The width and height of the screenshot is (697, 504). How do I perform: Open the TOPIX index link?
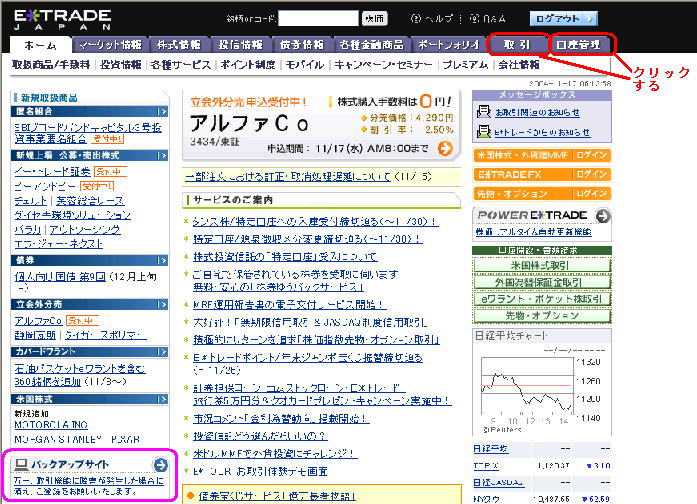tap(486, 465)
